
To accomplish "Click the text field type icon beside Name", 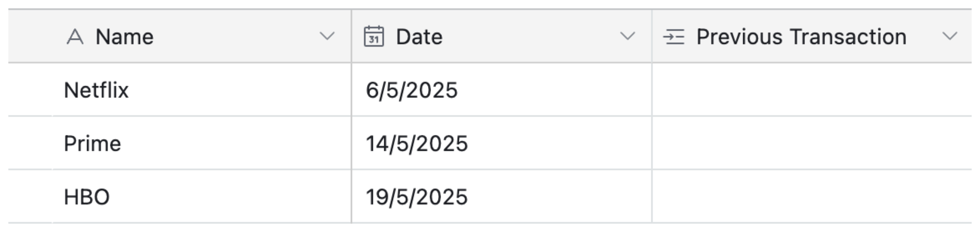I will [x=75, y=36].
